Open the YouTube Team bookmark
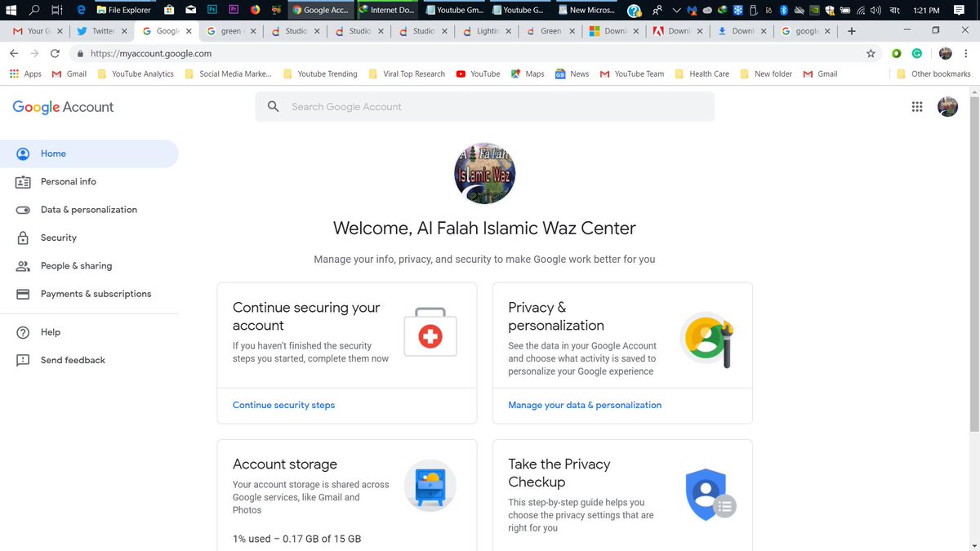The height and width of the screenshot is (551, 980). pyautogui.click(x=632, y=73)
